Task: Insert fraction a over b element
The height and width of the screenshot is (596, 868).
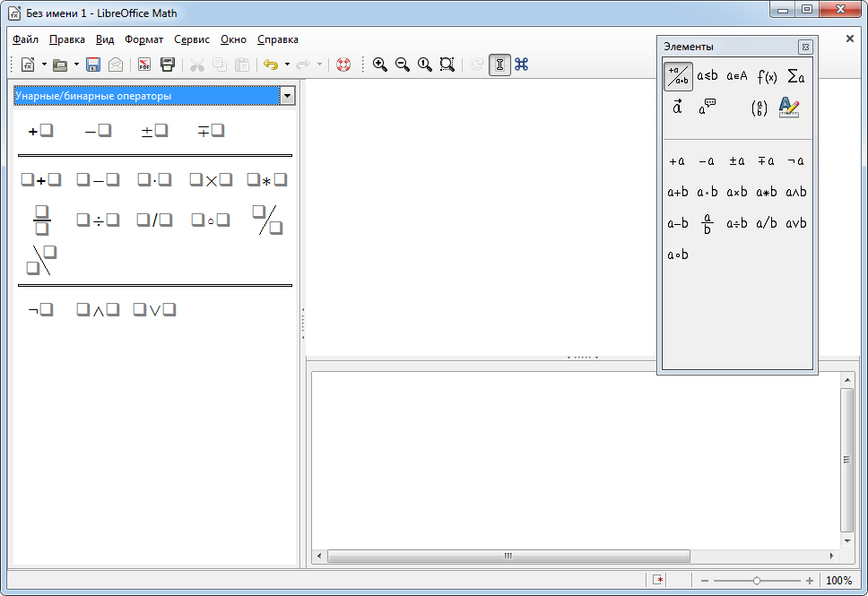Action: 707,223
